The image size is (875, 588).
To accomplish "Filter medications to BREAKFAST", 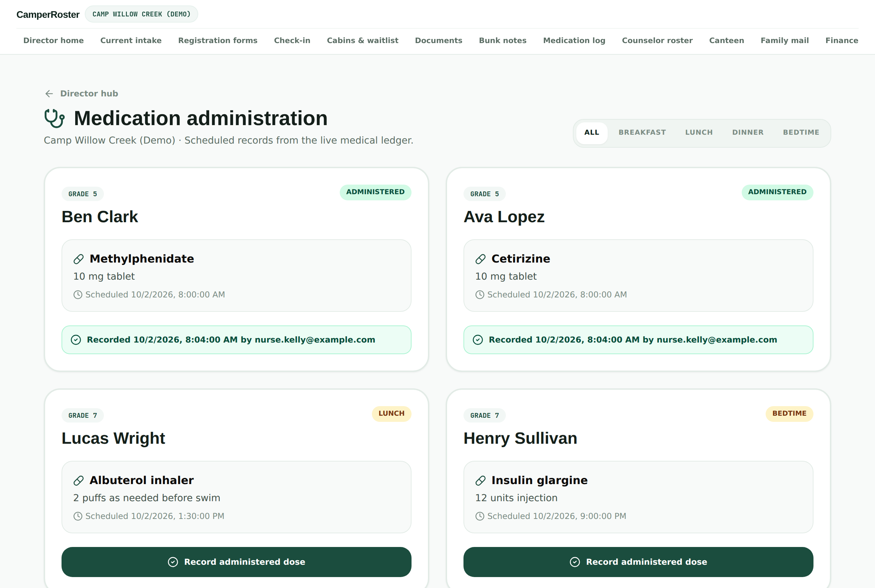I will tap(642, 133).
